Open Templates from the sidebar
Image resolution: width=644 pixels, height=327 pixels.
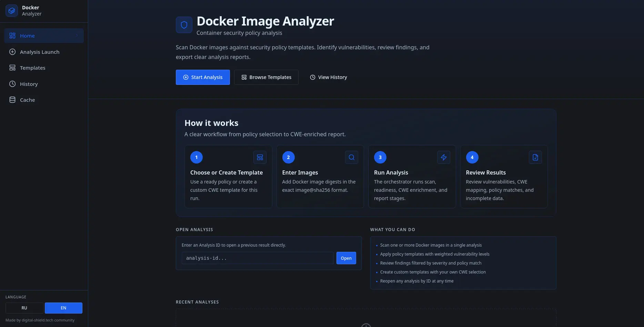(44, 68)
